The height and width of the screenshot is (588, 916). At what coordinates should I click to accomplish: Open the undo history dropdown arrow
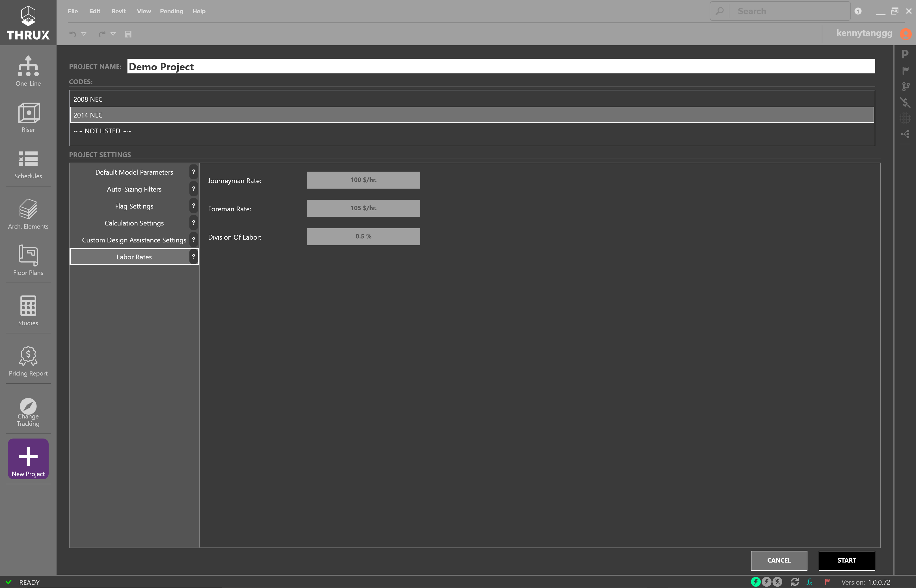point(84,34)
